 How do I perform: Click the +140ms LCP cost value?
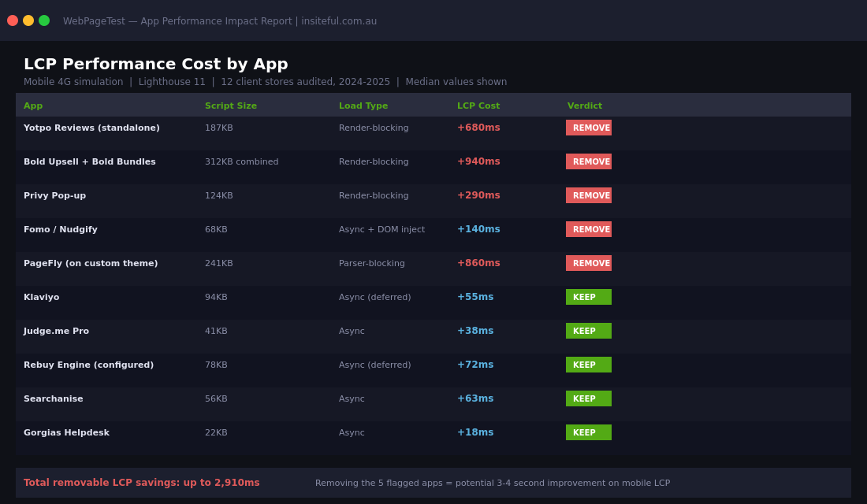(478, 229)
